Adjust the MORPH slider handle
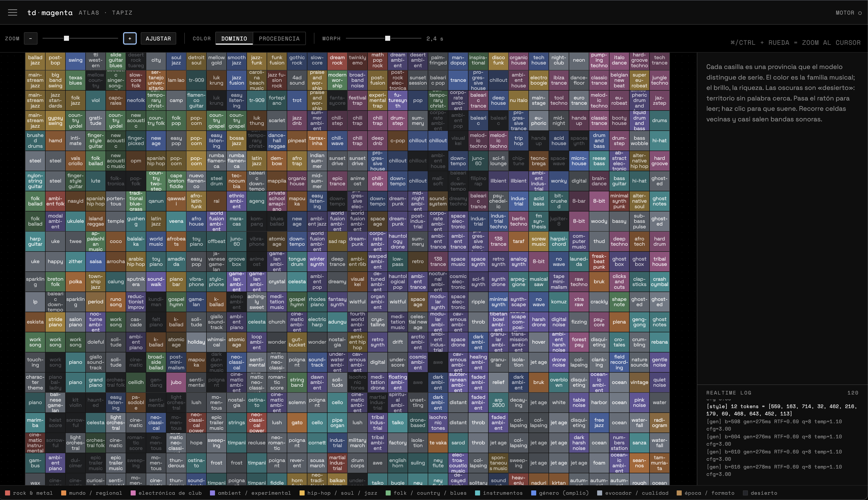Viewport: 868px width, 500px height. (388, 39)
